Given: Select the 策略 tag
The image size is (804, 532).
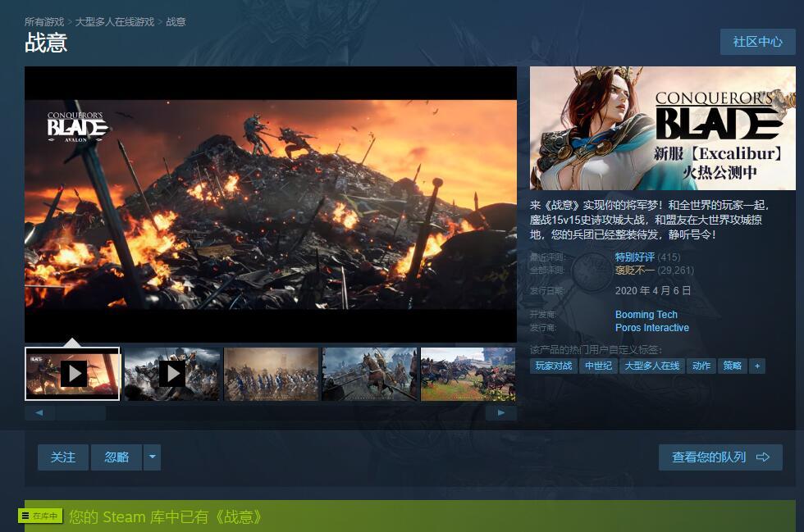Looking at the screenshot, I should pyautogui.click(x=732, y=366).
